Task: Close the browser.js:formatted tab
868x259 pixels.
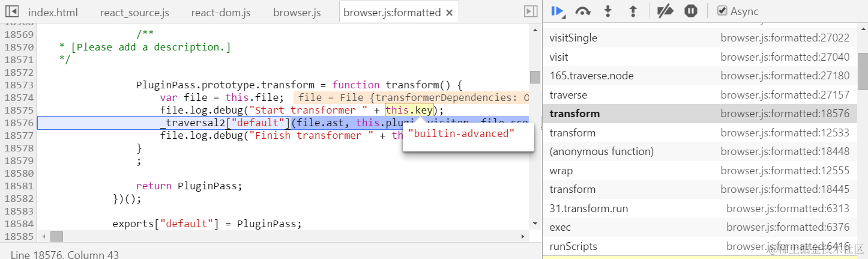Action: (x=450, y=13)
